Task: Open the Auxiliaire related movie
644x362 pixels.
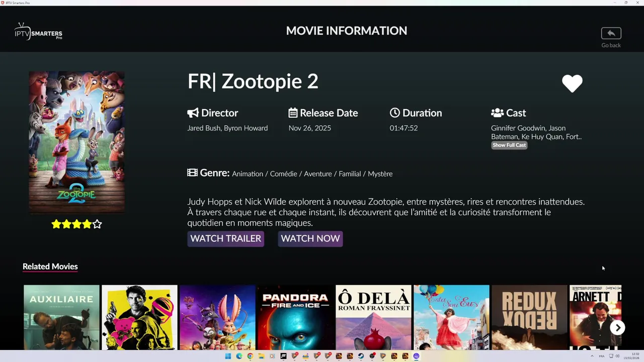Action: coord(61,317)
